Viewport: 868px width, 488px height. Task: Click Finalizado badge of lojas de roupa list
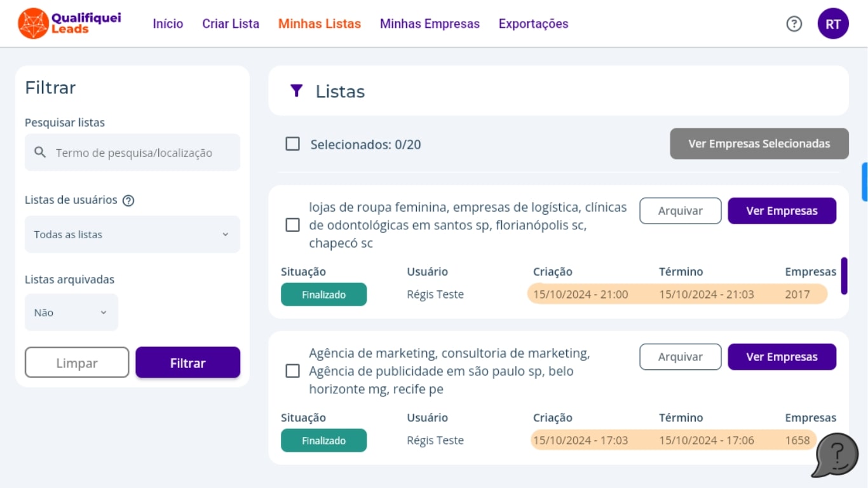(323, 294)
